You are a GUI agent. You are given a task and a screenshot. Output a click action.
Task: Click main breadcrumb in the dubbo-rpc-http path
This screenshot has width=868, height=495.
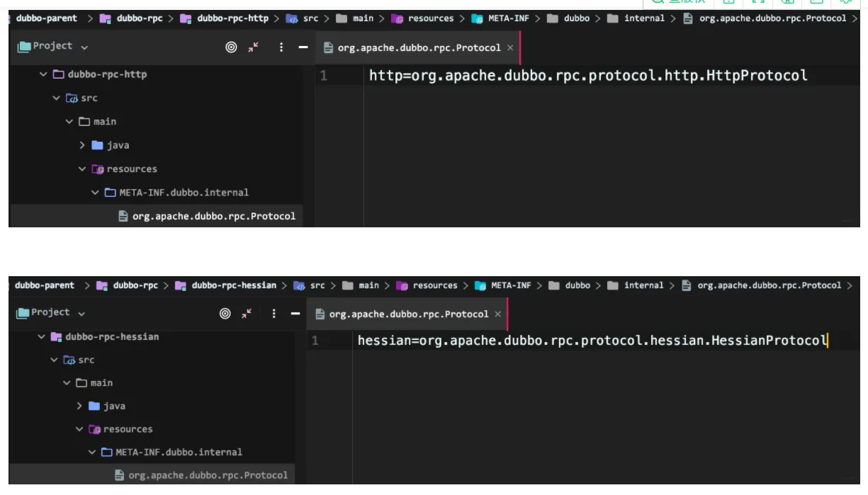pos(355,18)
